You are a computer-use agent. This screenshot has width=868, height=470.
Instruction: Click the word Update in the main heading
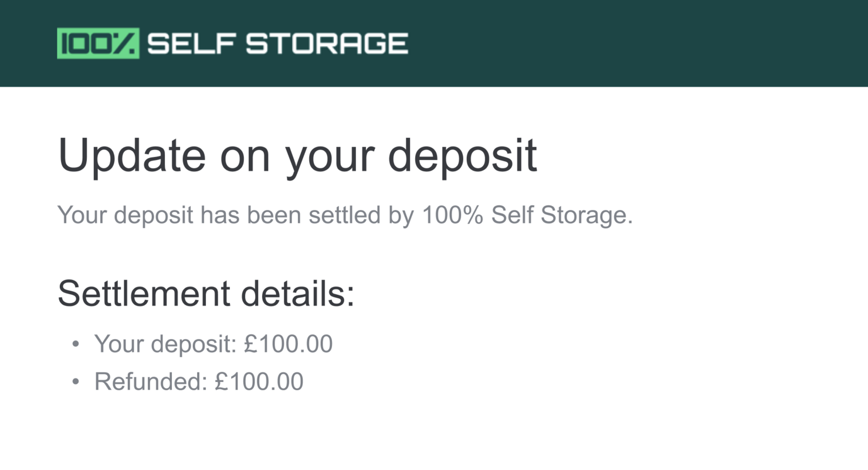132,155
